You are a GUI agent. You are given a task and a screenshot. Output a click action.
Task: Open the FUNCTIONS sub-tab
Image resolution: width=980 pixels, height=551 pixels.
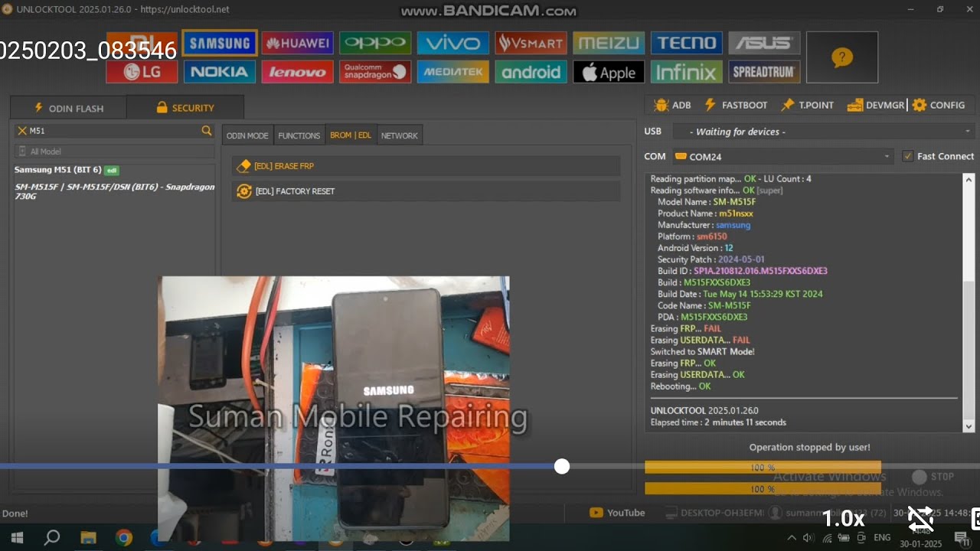[299, 135]
